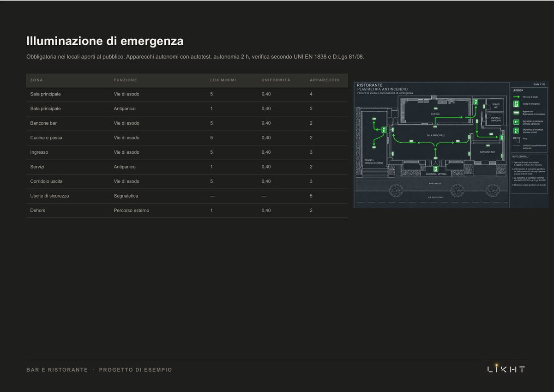
Task: Click the exit sign icon beside Bancone Bar
Action: (x=501, y=137)
